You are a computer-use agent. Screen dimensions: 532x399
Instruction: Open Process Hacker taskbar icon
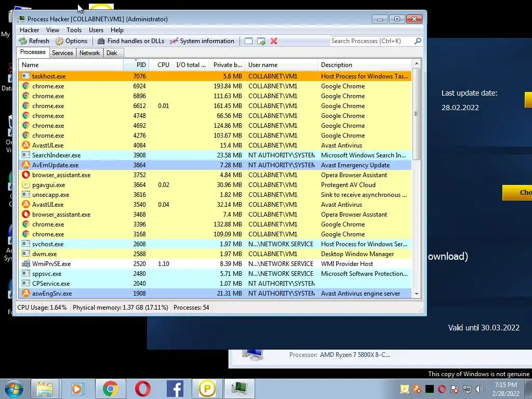(x=240, y=389)
